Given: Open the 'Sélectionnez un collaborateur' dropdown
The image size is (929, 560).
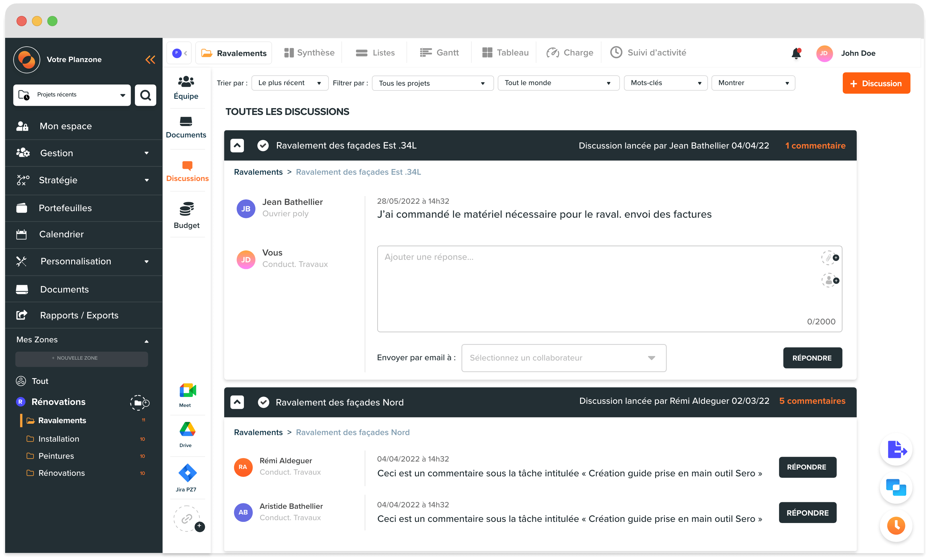Looking at the screenshot, I should pos(563,358).
